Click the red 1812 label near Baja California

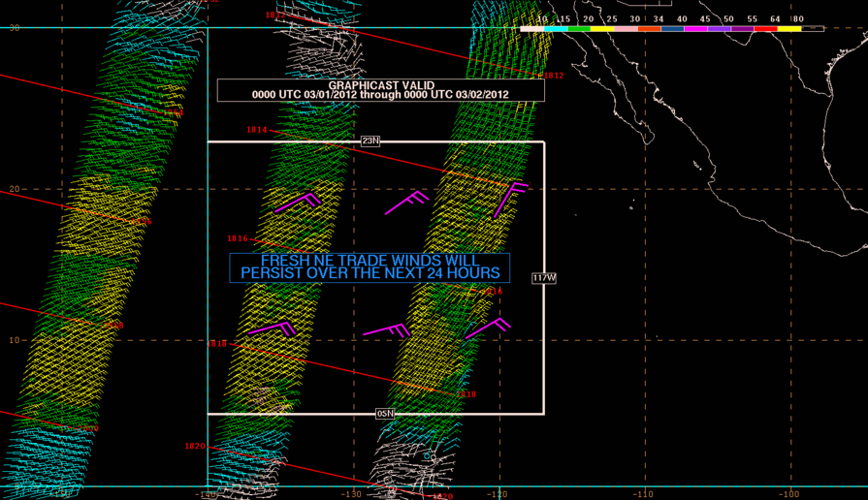pyautogui.click(x=554, y=76)
